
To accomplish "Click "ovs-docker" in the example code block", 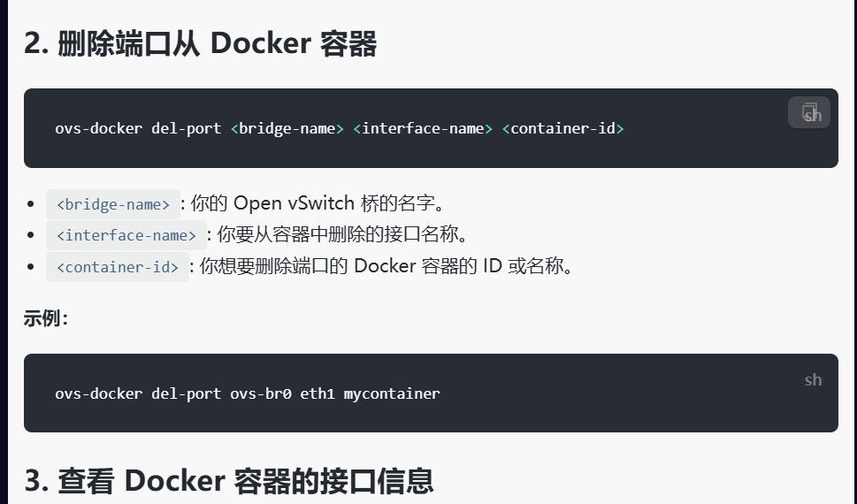I will coord(99,393).
